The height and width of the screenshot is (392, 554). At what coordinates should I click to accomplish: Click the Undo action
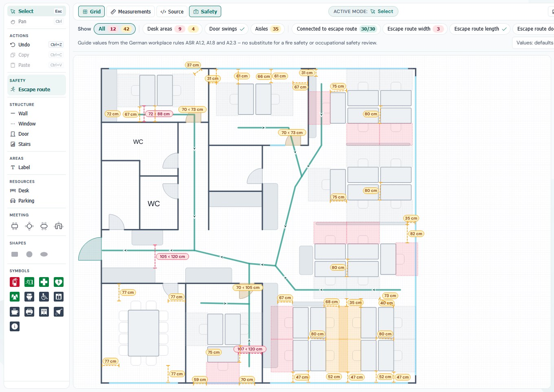point(37,45)
